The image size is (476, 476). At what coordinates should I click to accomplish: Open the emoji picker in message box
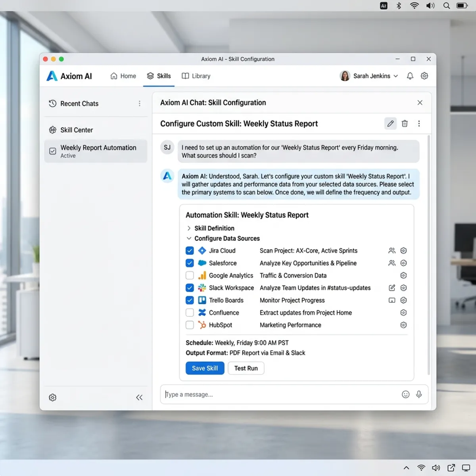(x=405, y=394)
